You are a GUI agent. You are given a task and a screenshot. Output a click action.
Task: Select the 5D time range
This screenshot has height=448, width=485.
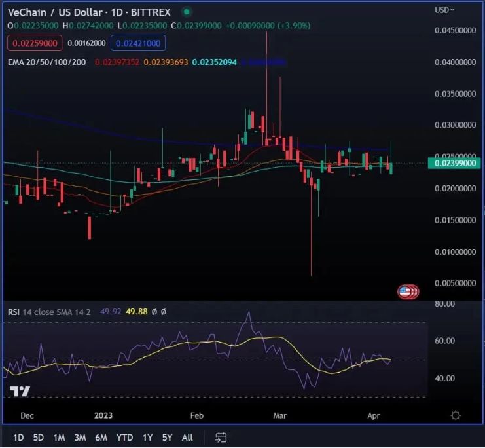[x=39, y=438]
